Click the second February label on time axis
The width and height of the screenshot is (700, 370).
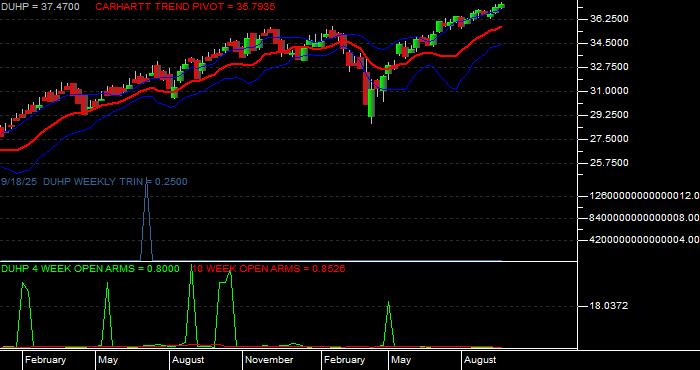pyautogui.click(x=345, y=360)
